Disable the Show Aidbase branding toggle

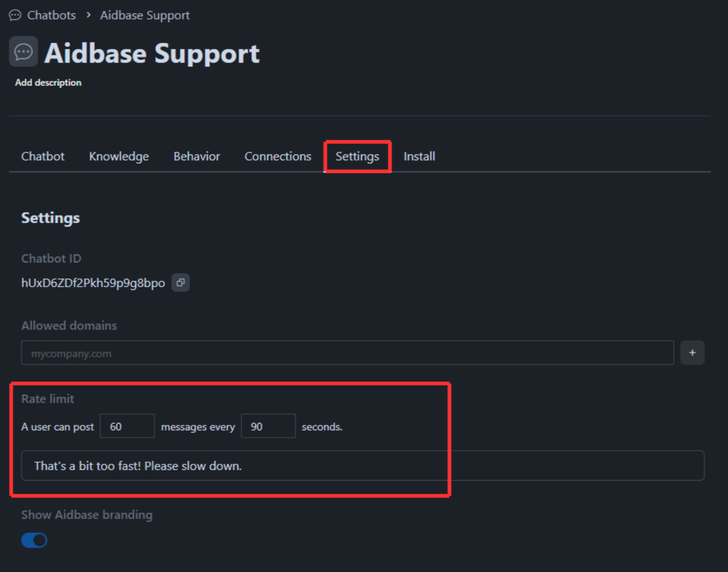click(34, 540)
